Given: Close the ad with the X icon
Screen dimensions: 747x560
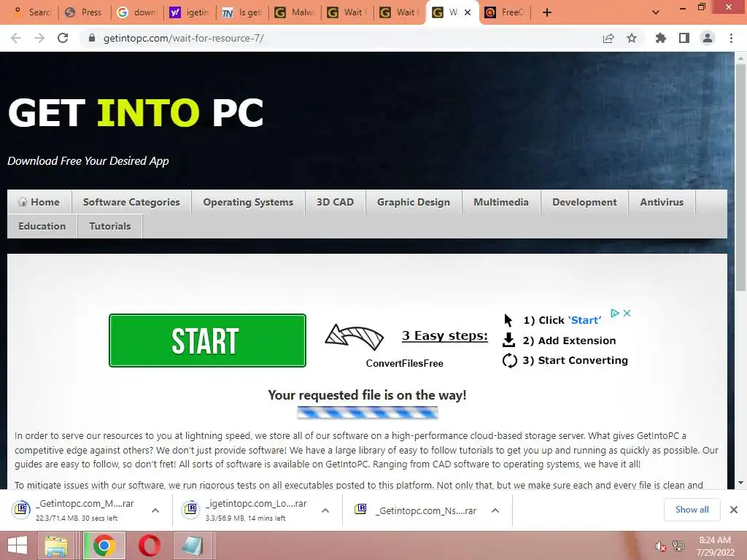Looking at the screenshot, I should (627, 313).
